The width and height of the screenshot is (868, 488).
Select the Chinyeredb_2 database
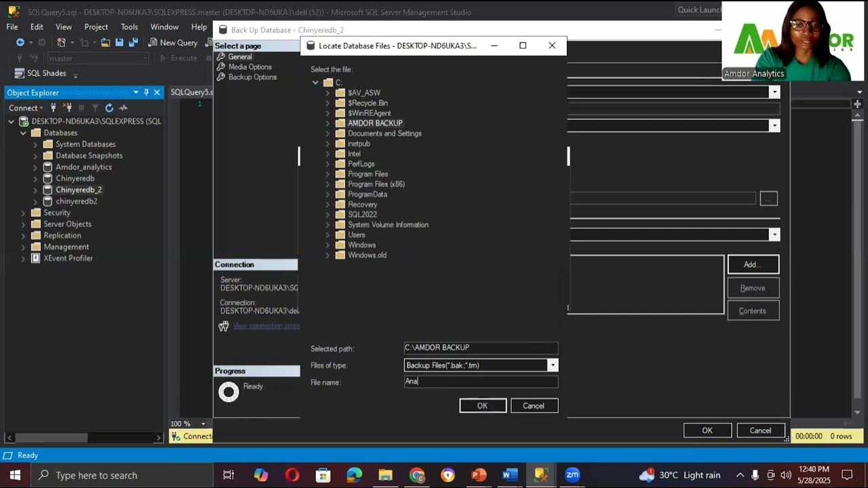coord(79,190)
